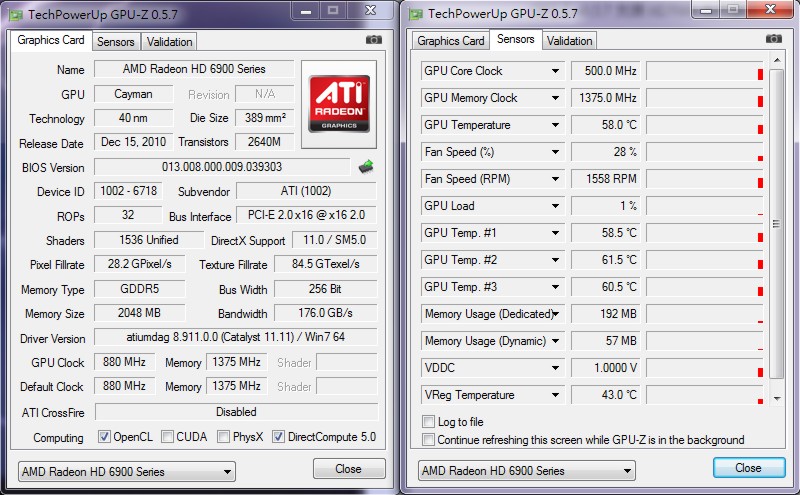Click the GPU field showing Cayman
Screen dimensions: 800x495
tap(133, 94)
